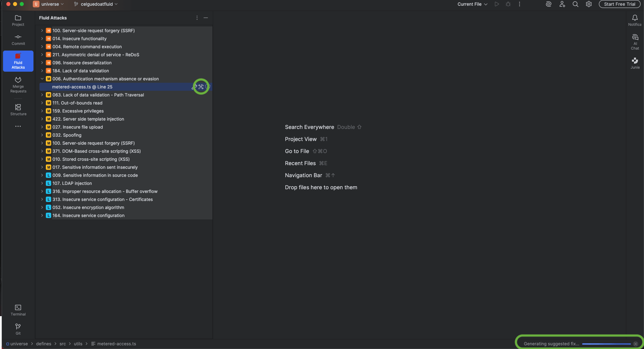The width and height of the screenshot is (644, 349).
Task: Expand 422. Server side template injection node
Action: 42,119
